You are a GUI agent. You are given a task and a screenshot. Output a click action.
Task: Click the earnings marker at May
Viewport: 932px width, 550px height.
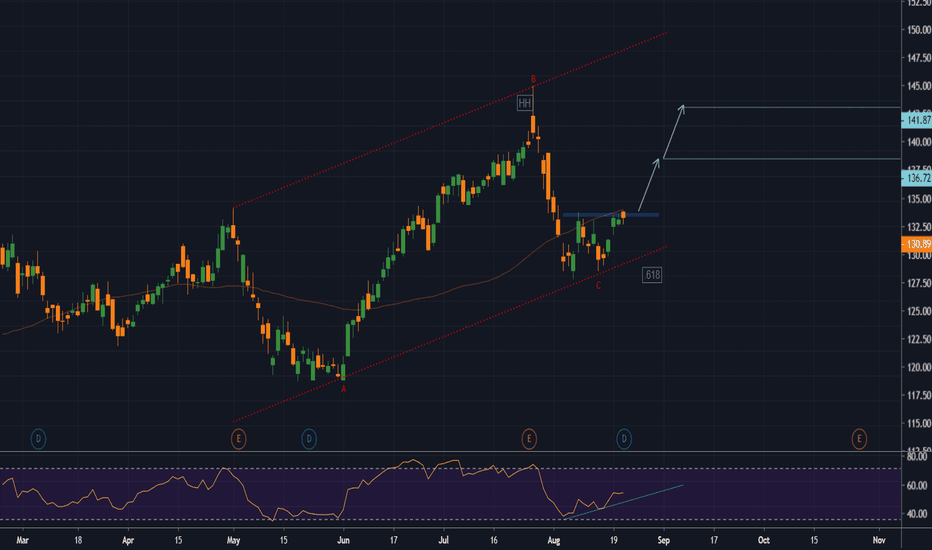tap(238, 439)
